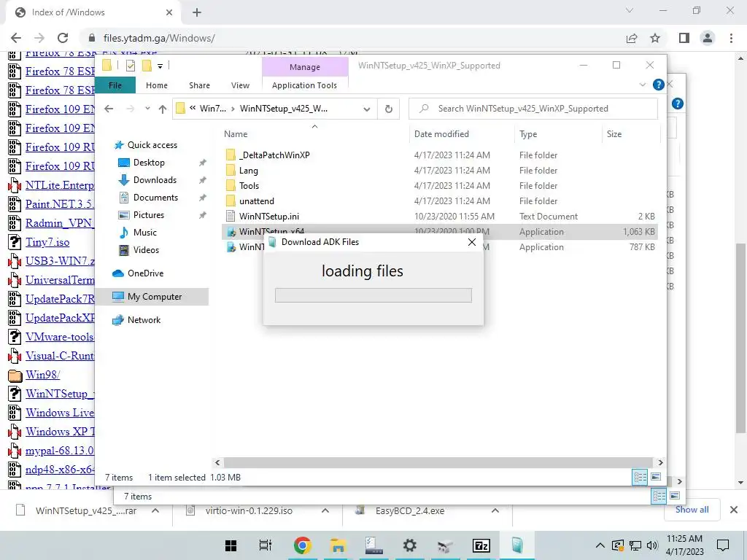Open Chrome from the taskbar
The width and height of the screenshot is (747, 560).
click(302, 545)
